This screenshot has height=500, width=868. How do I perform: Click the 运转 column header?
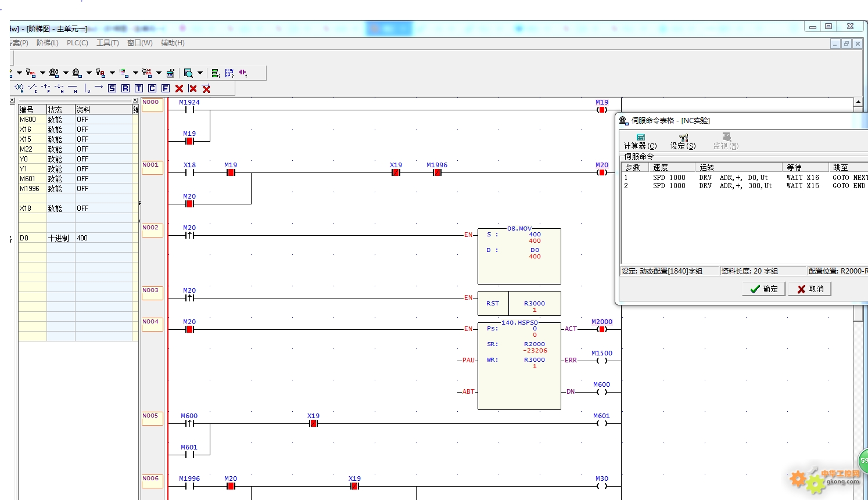tap(740, 167)
